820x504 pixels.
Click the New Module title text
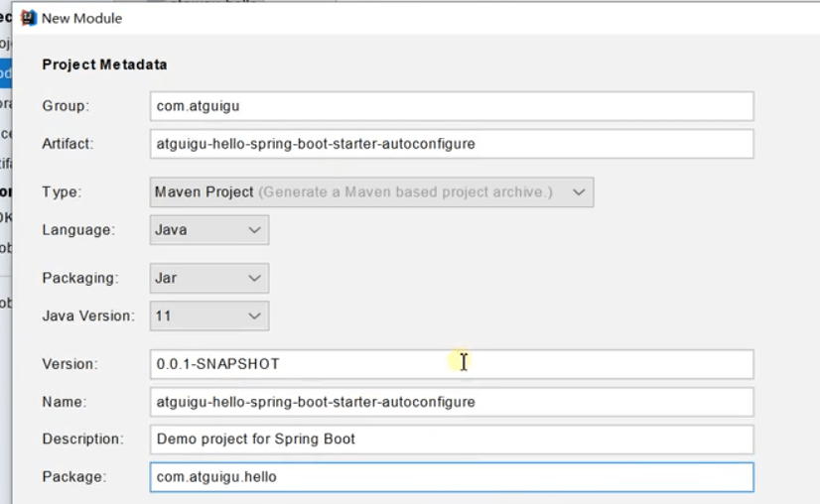point(82,18)
